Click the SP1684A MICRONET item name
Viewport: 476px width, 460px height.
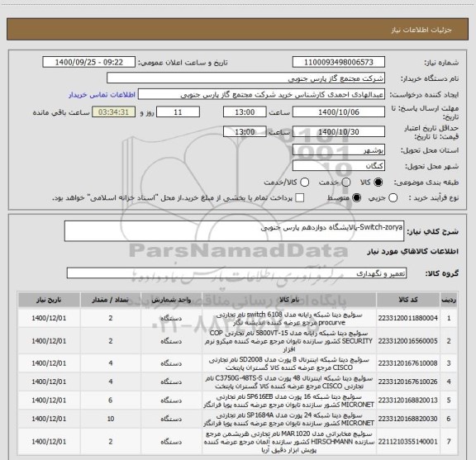(x=289, y=419)
